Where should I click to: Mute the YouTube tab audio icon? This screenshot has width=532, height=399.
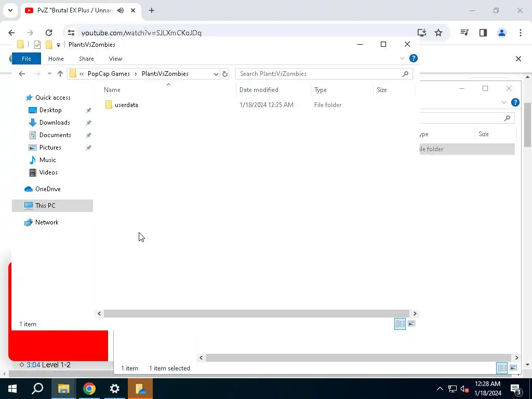click(121, 10)
